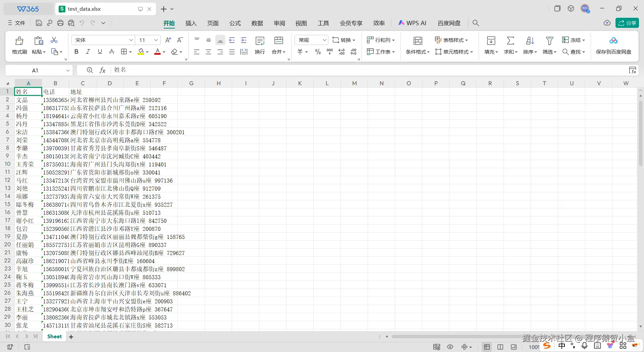644x352 pixels.
Task: Click the Sort (排序) icon
Action: 530,41
